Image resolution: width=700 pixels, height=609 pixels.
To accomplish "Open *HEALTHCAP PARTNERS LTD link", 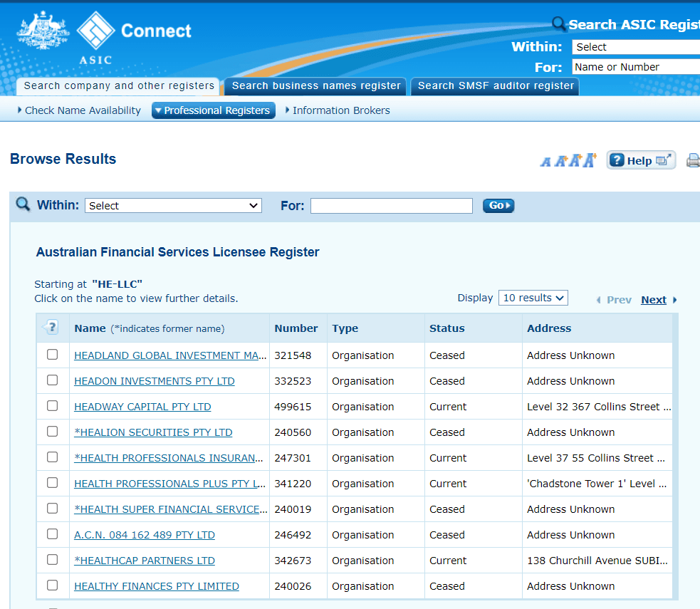I will 145,561.
